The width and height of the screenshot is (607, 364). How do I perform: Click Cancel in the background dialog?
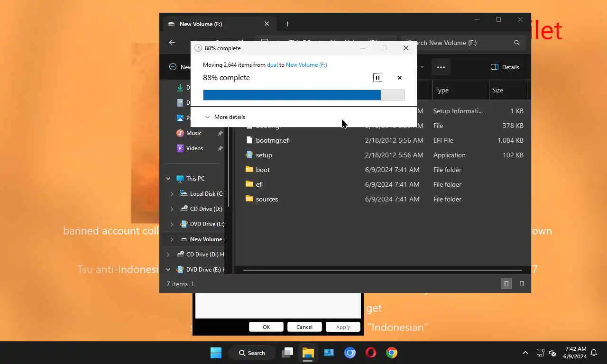pyautogui.click(x=304, y=327)
